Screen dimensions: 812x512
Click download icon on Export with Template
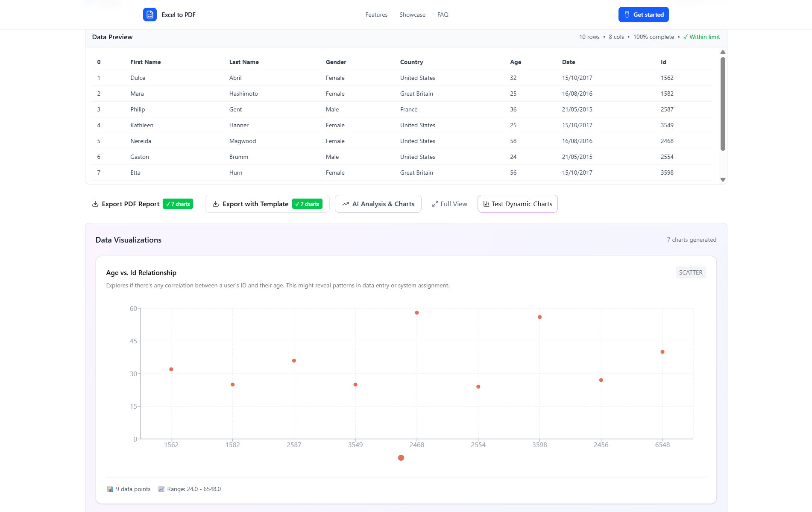click(x=216, y=204)
